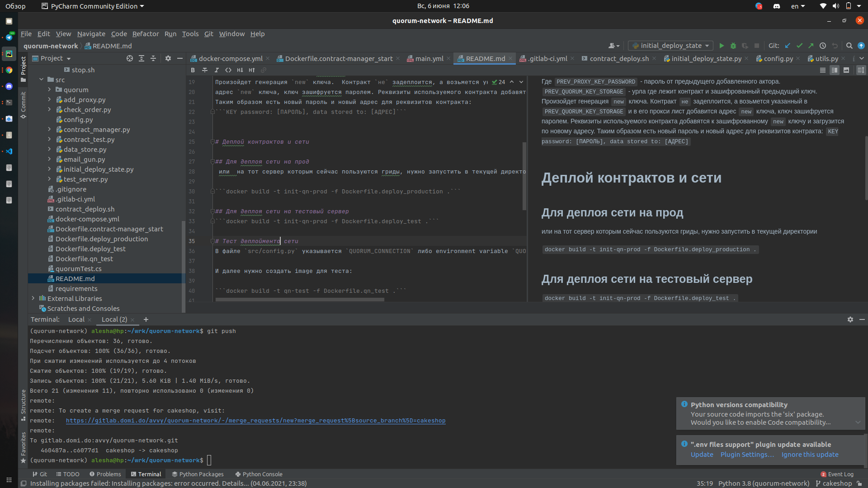The image size is (868, 488).
Task: Show Git history clock icon
Action: click(x=823, y=46)
